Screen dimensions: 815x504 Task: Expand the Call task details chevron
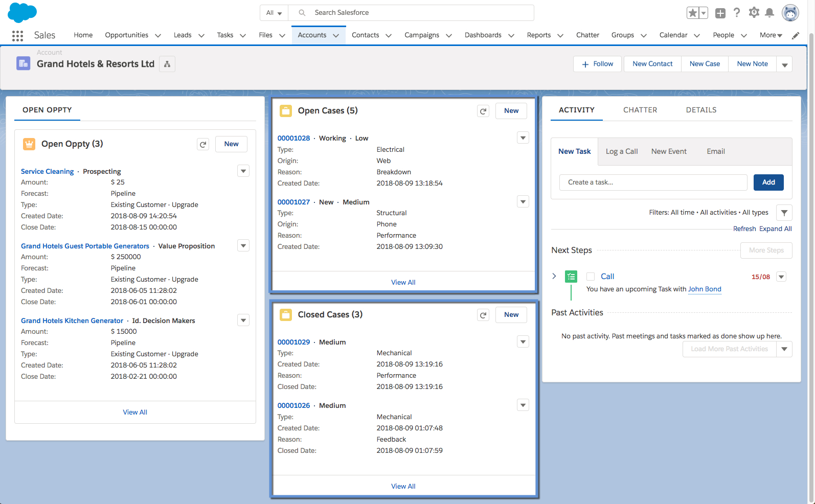[x=554, y=276]
